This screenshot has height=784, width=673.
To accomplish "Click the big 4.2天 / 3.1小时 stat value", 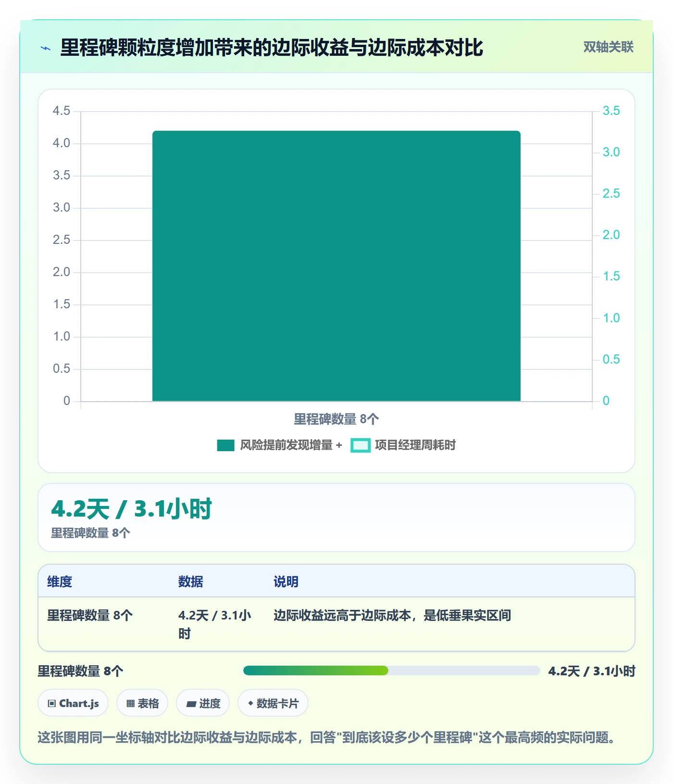I will 131,509.
